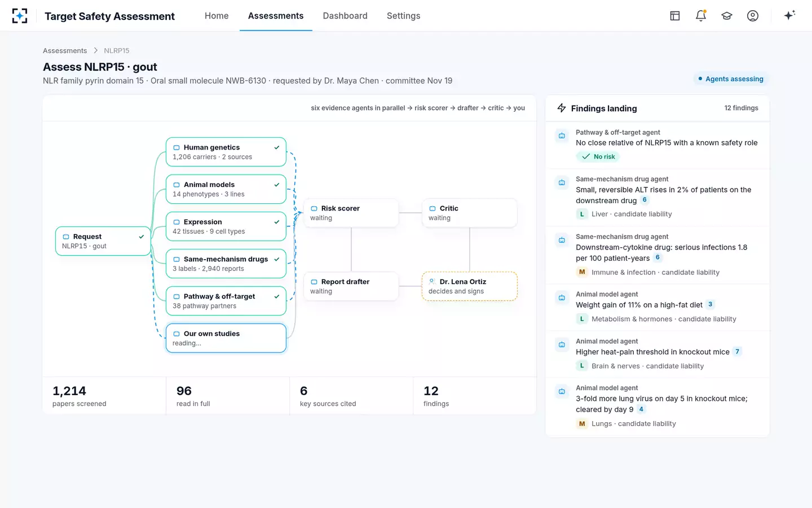The width and height of the screenshot is (812, 508).
Task: Open citation 6 on ALT rises finding
Action: click(645, 200)
